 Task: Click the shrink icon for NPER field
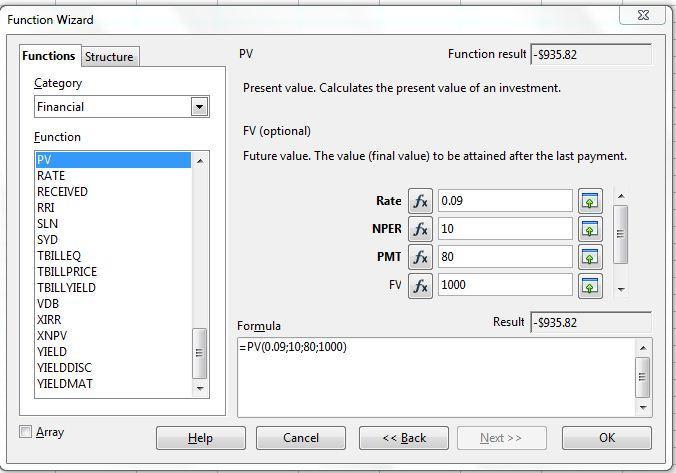pos(590,229)
